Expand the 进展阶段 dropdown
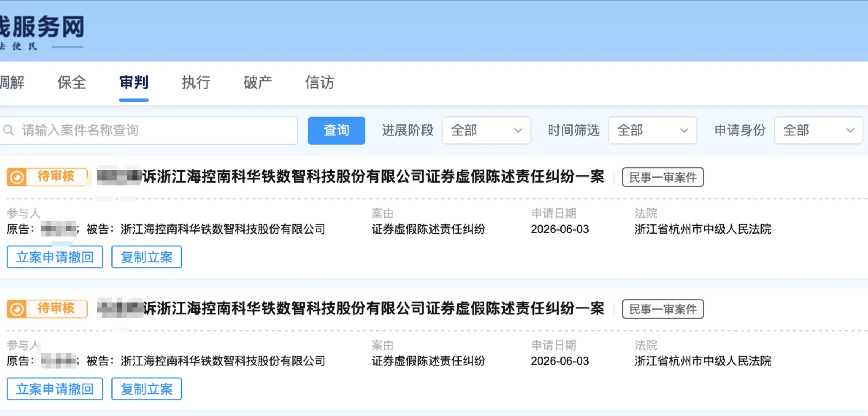Screen dimensions: 868x416 pos(486,130)
